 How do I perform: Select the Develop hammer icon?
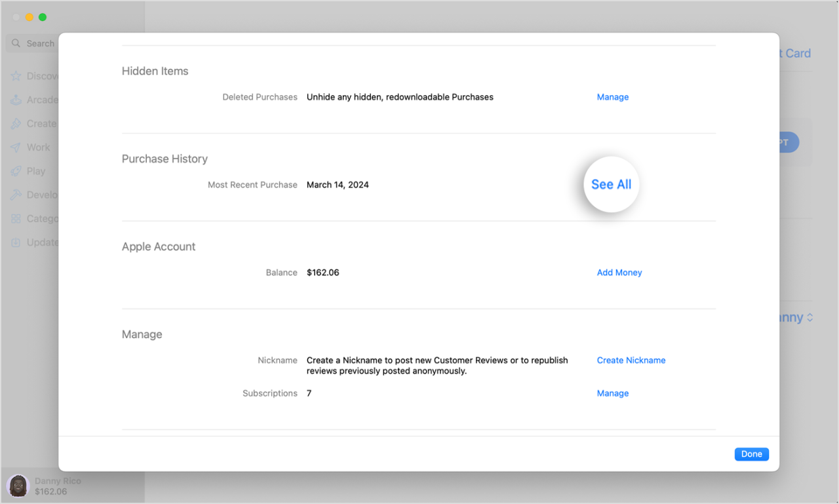tap(16, 195)
